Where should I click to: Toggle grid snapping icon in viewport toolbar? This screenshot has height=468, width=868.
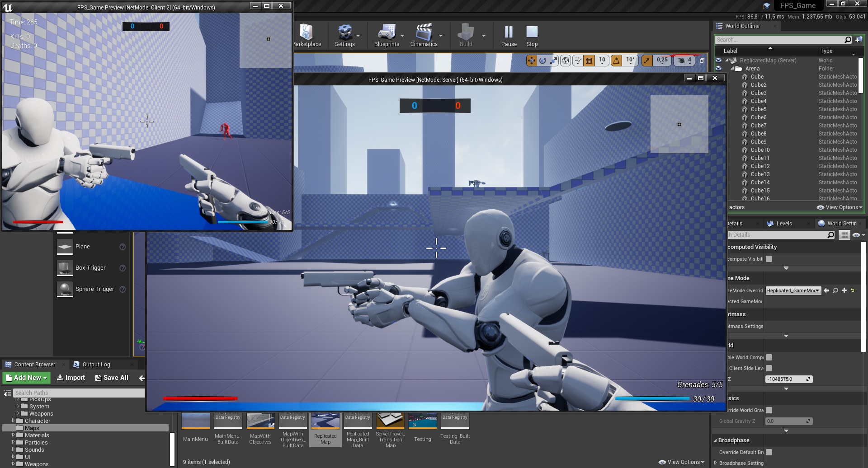tap(589, 61)
